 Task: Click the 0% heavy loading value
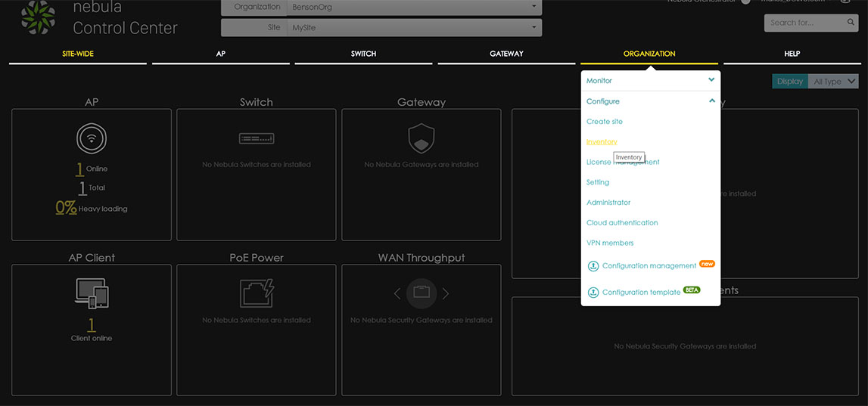coord(66,208)
